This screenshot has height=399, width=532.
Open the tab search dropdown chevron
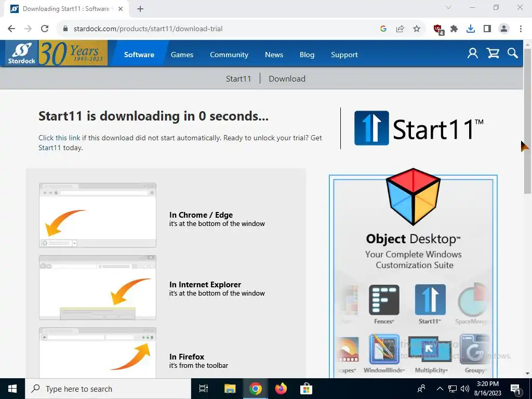tap(448, 7)
